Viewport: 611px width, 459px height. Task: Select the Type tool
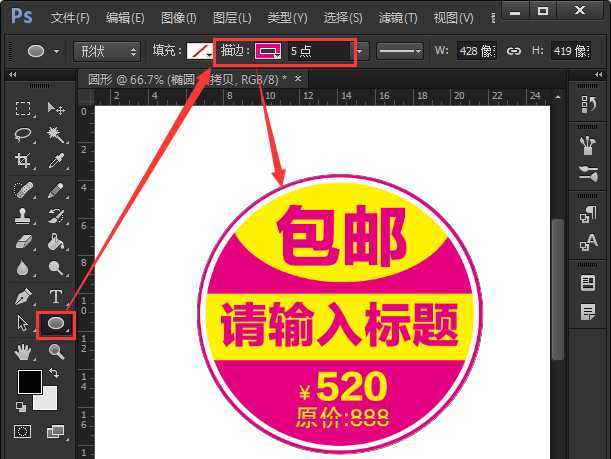click(x=56, y=297)
